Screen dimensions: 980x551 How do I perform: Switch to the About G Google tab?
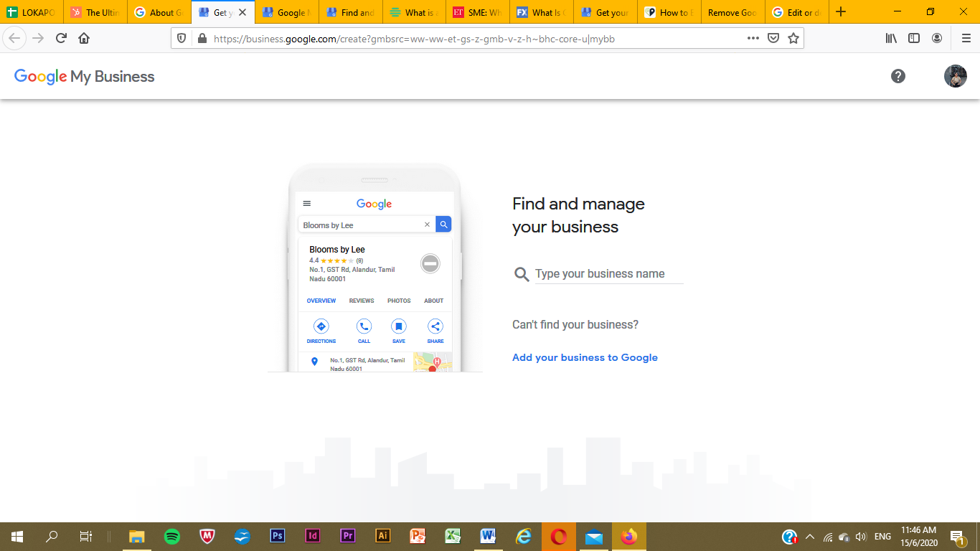159,12
